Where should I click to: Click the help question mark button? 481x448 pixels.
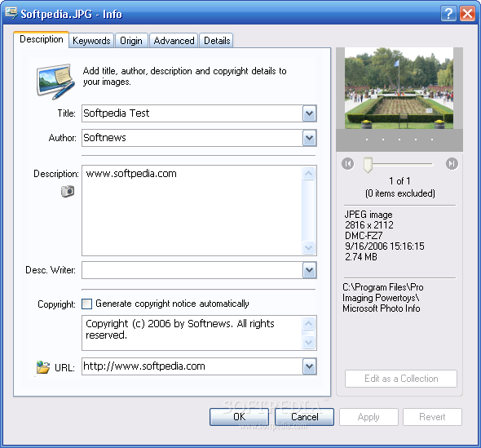[448, 14]
